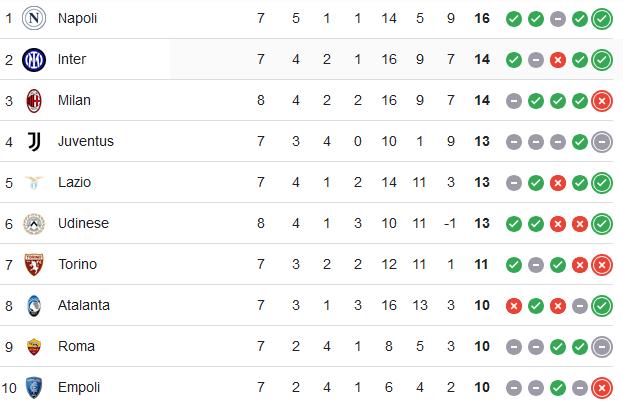Open the Empoli team name link
This screenshot has height=404, width=623.
[x=79, y=387]
